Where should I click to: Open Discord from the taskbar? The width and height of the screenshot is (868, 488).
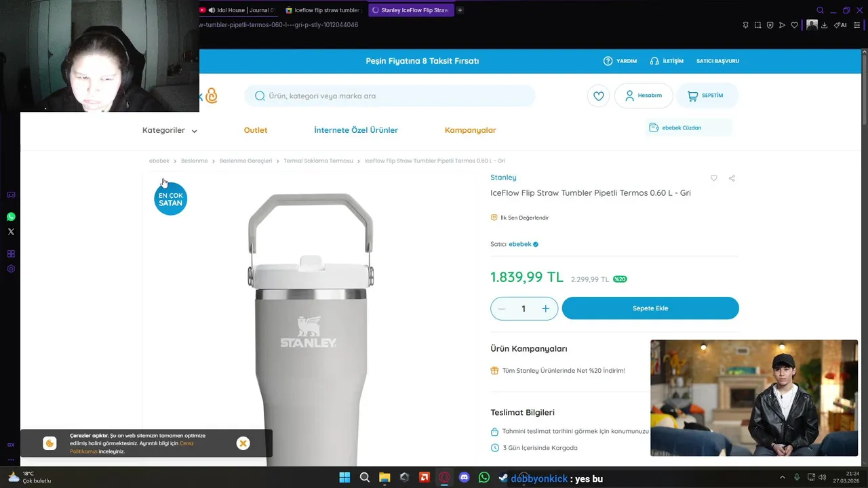(464, 477)
